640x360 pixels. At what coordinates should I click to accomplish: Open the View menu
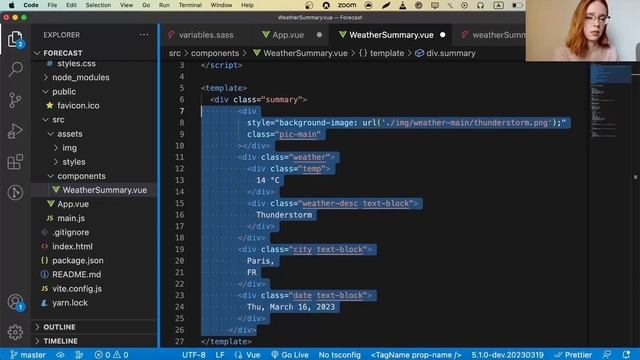point(126,5)
